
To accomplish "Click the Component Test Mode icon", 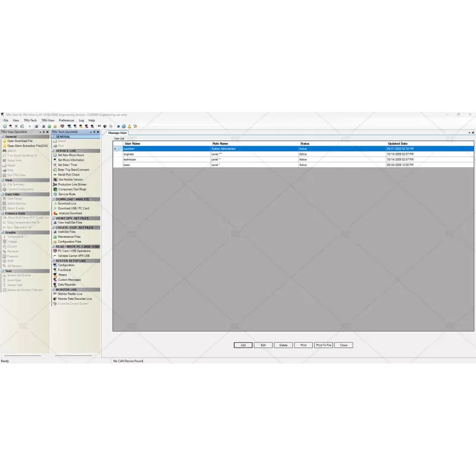I will click(x=55, y=189).
